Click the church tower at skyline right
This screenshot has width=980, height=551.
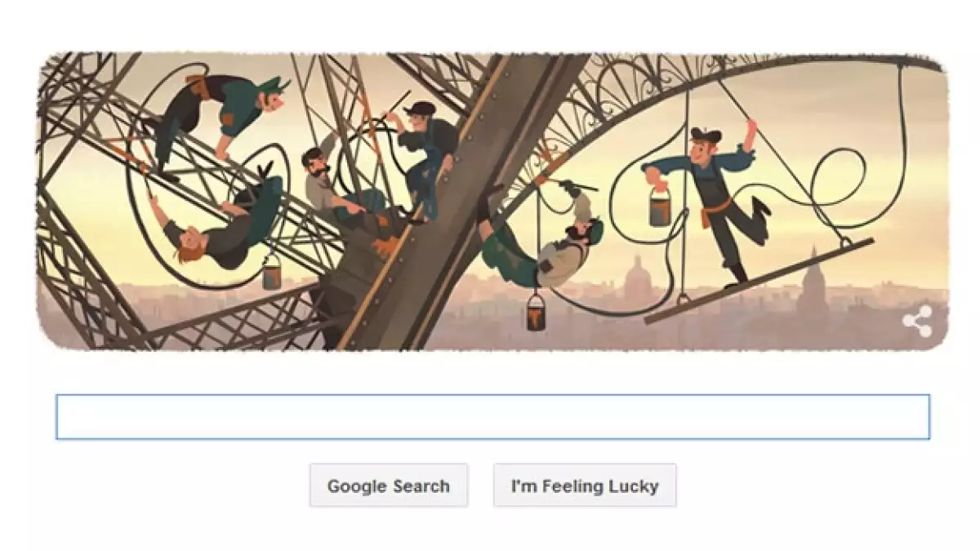(x=813, y=282)
